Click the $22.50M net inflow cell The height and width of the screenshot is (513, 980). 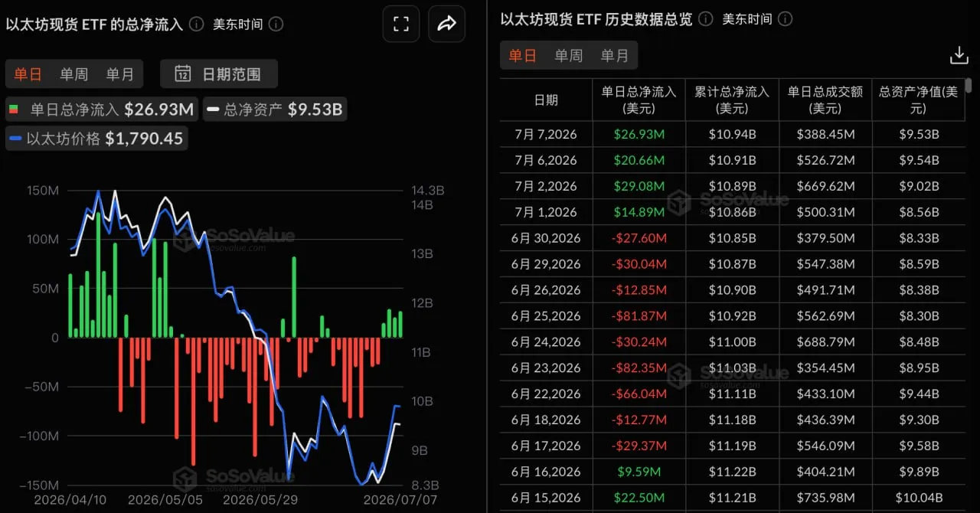click(639, 498)
